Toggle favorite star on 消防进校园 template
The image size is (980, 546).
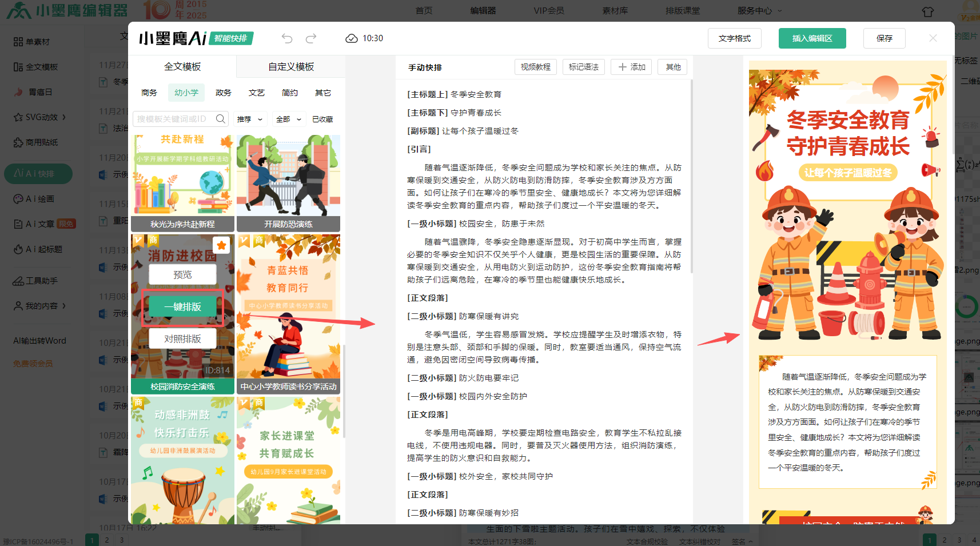(x=221, y=245)
